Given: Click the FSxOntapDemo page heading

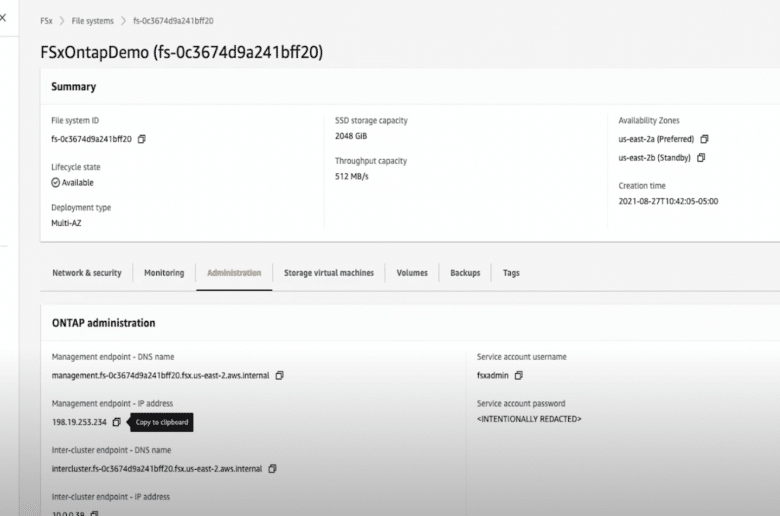Looking at the screenshot, I should [x=182, y=52].
